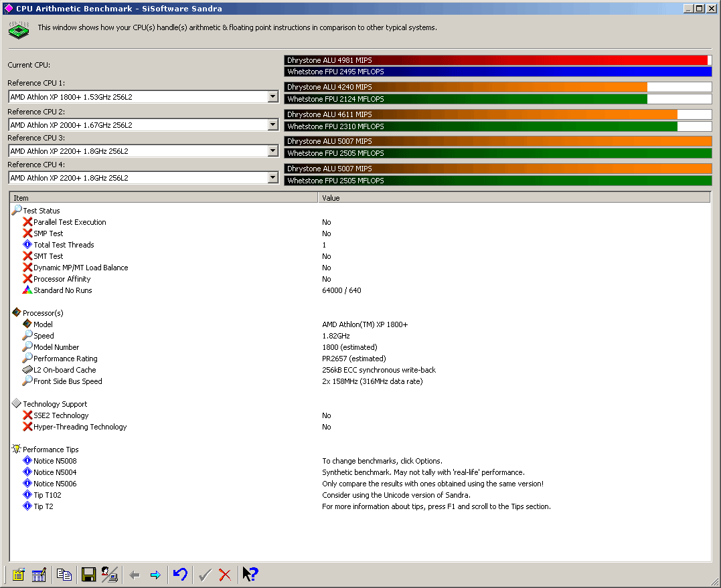The image size is (721, 588).
Task: Click the Dhrystone ALU 4611 MIPS bar
Action: pyautogui.click(x=498, y=114)
